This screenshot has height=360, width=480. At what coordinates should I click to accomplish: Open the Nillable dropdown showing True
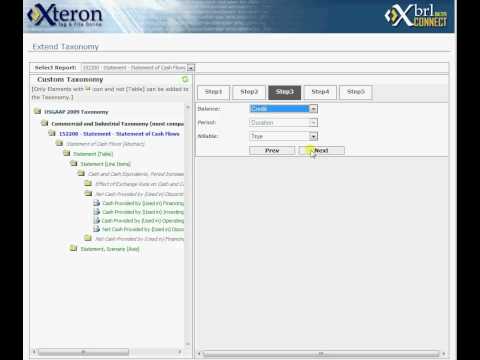[x=313, y=136]
